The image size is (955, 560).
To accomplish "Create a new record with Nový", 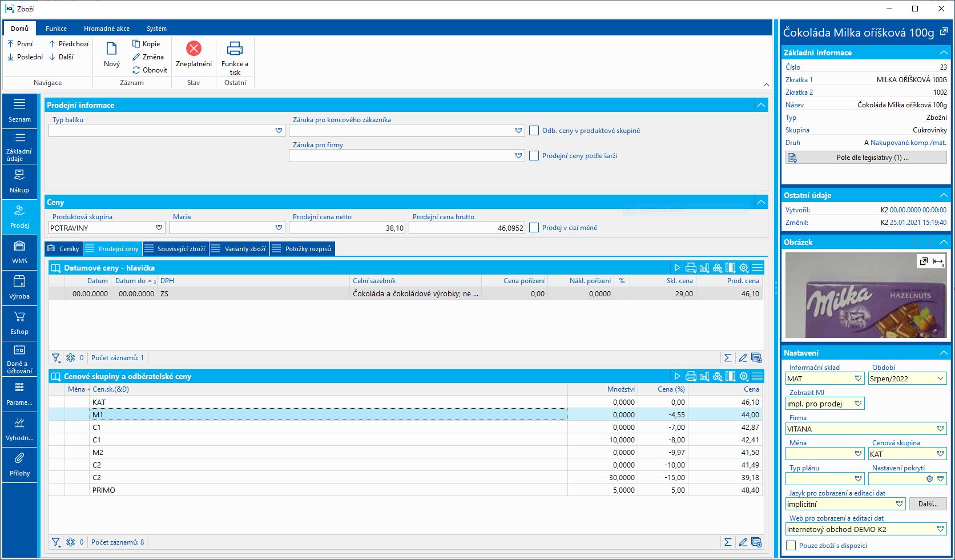I will [112, 55].
